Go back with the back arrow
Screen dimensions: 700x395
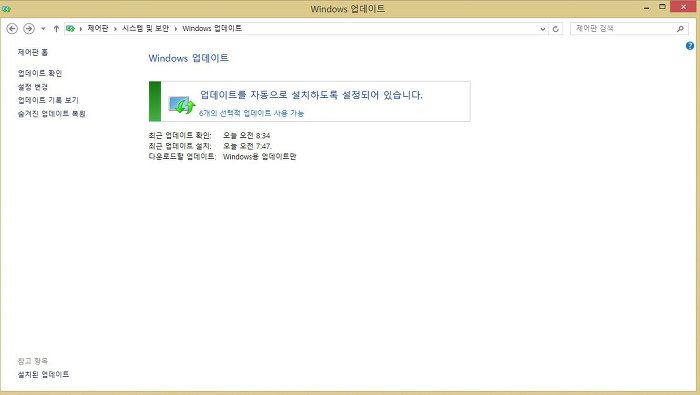(x=12, y=29)
